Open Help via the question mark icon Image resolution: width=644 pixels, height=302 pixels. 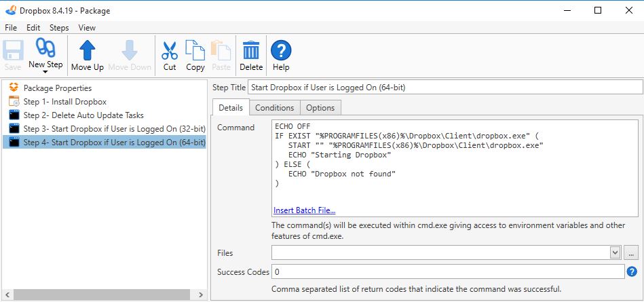coord(281,50)
